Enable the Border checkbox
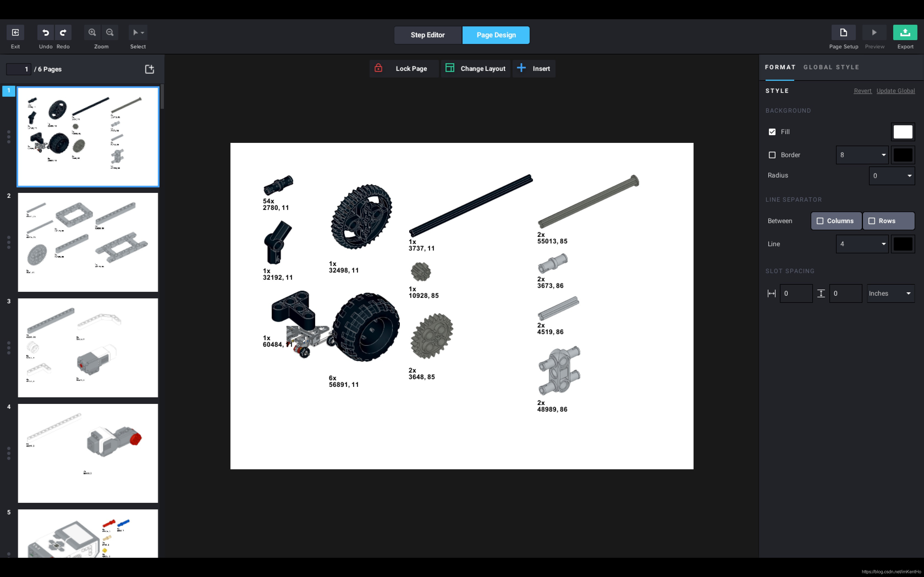This screenshot has height=577, width=924. (x=772, y=155)
